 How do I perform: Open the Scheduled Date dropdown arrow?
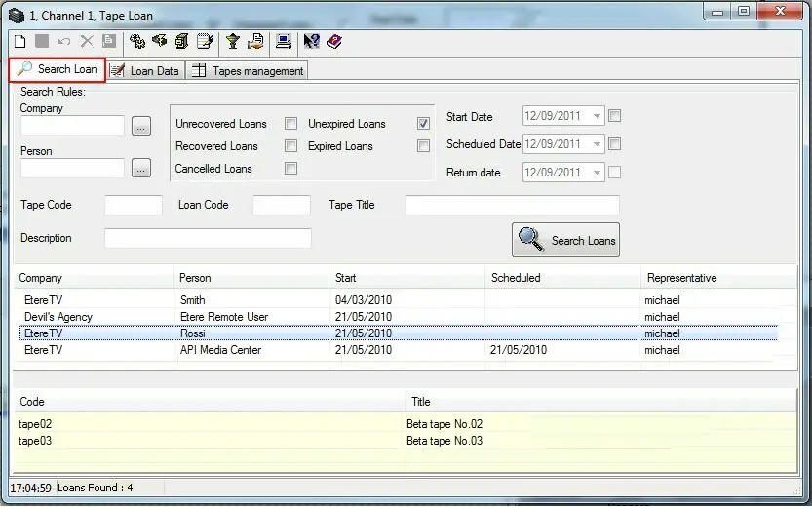click(x=596, y=144)
